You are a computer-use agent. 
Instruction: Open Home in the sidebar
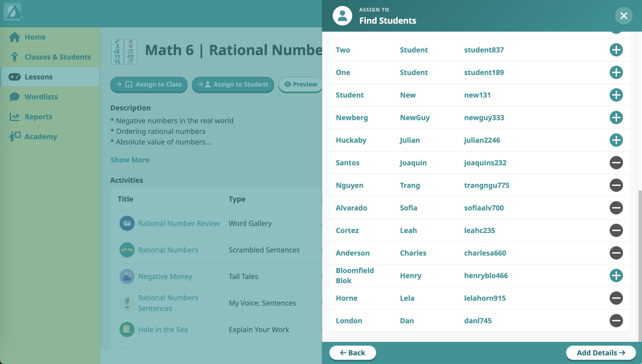pos(50,37)
